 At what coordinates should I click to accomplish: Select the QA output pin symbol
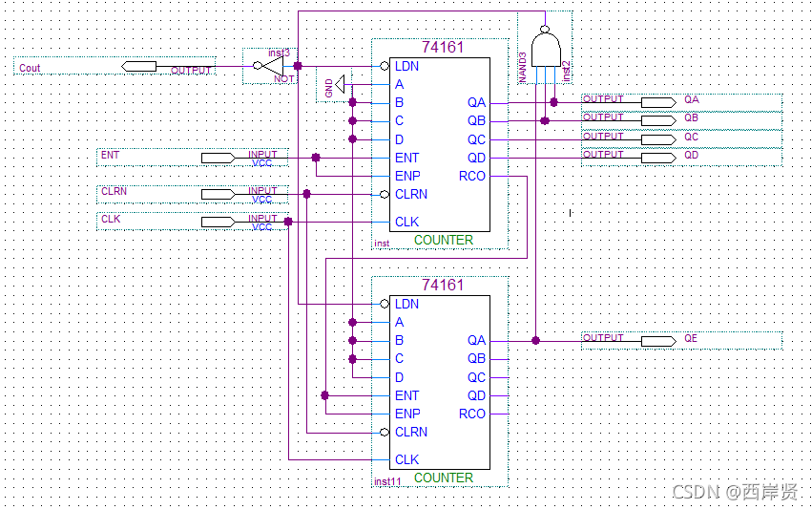tap(658, 102)
